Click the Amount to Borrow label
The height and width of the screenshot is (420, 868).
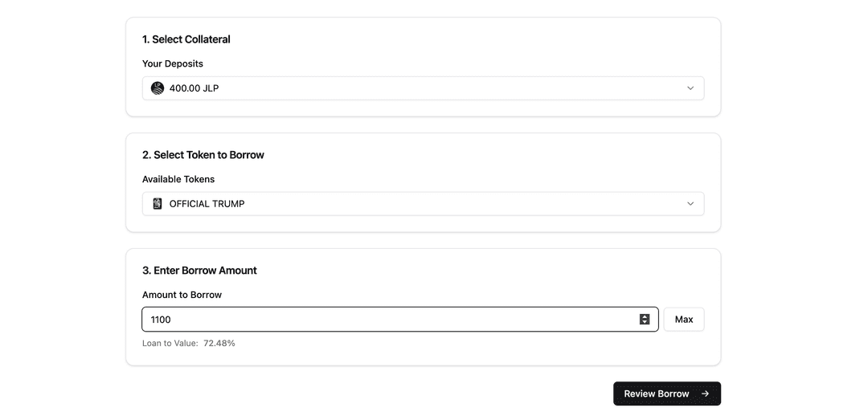click(x=182, y=295)
